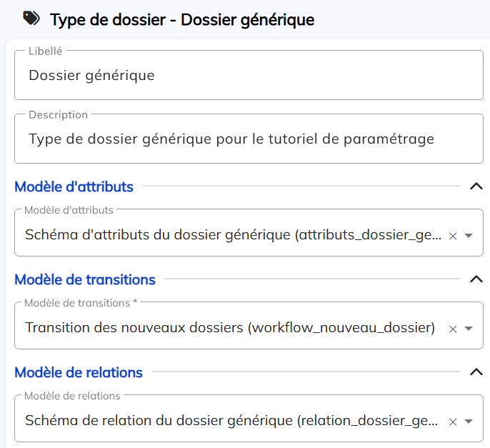Clear the Modèle d'attributs selection
490x448 pixels.
(452, 236)
